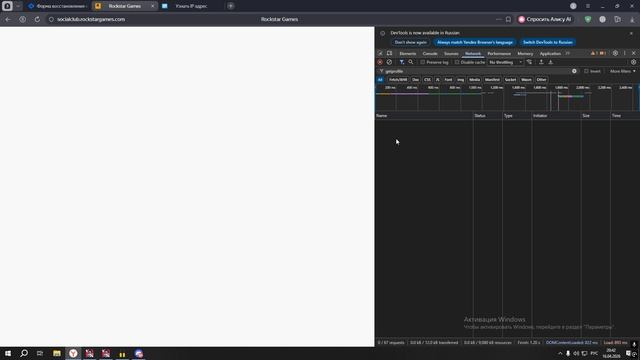Open Yandex home button next to back
Viewport: 640px width, 360px height.
[22, 19]
